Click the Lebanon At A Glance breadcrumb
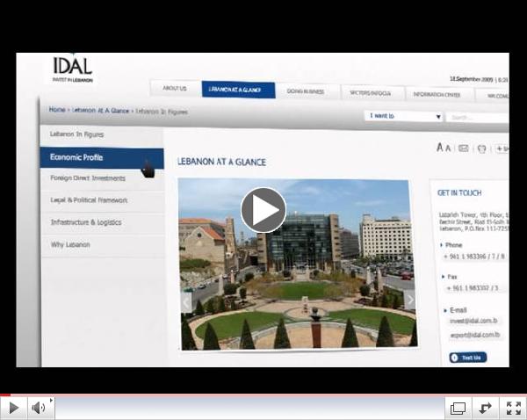The width and height of the screenshot is (527, 420). point(100,111)
